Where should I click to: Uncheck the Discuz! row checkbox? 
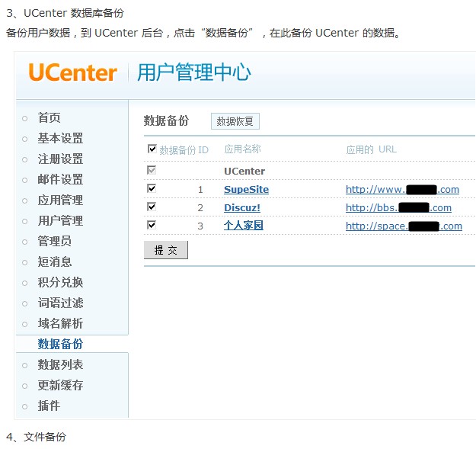point(152,207)
